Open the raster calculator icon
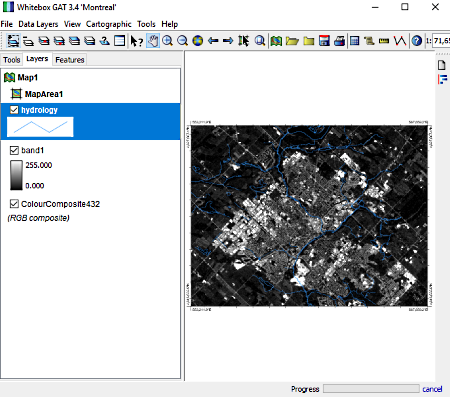450x397 pixels. coord(355,41)
